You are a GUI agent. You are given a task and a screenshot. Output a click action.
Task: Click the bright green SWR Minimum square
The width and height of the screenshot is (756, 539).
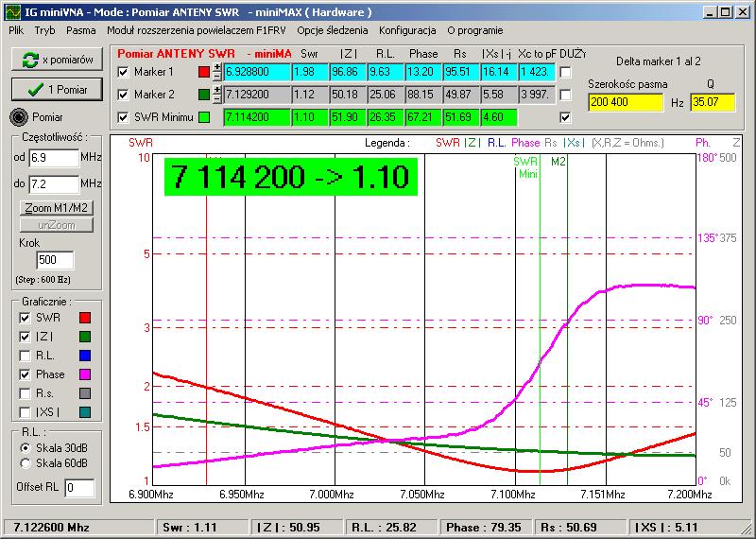pyautogui.click(x=205, y=117)
